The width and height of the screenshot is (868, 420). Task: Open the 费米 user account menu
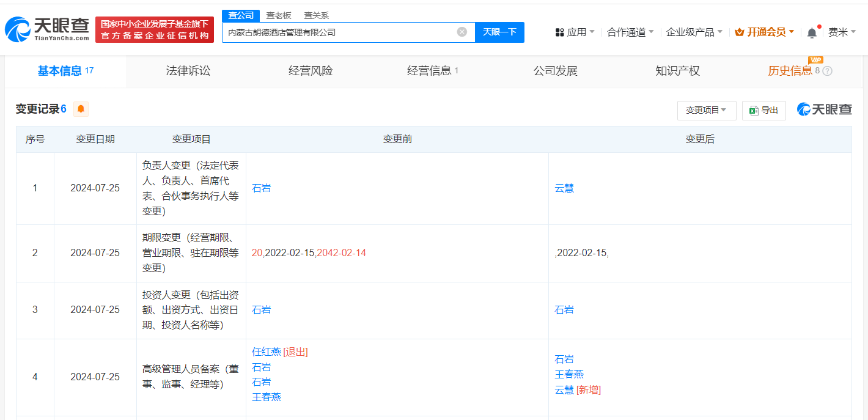click(x=842, y=32)
